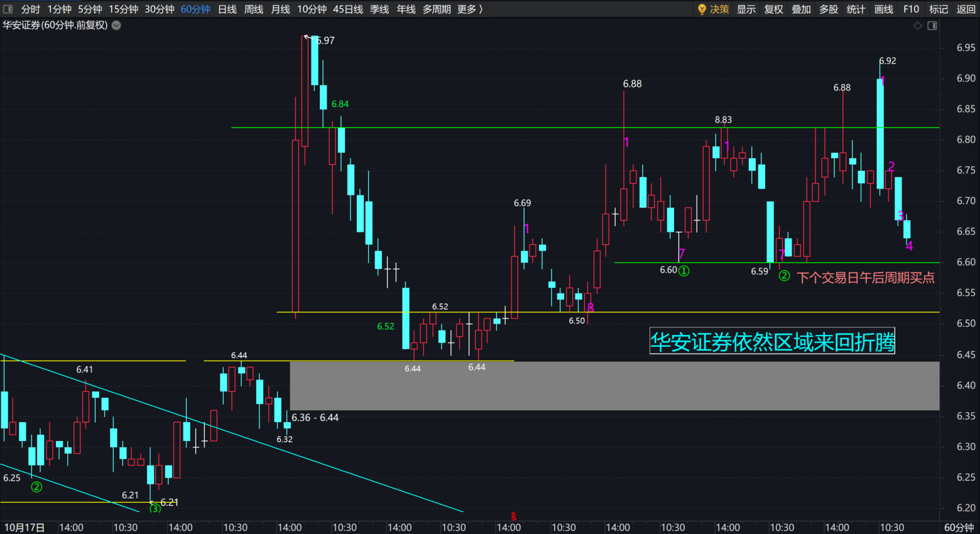Click the diamond marker icon near the price axis
The image size is (980, 534).
pos(918,26)
